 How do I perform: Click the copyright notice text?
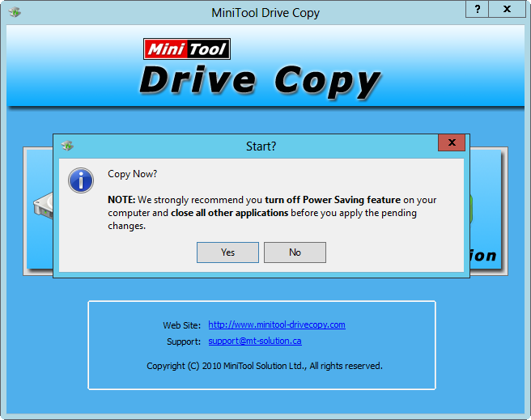click(265, 366)
